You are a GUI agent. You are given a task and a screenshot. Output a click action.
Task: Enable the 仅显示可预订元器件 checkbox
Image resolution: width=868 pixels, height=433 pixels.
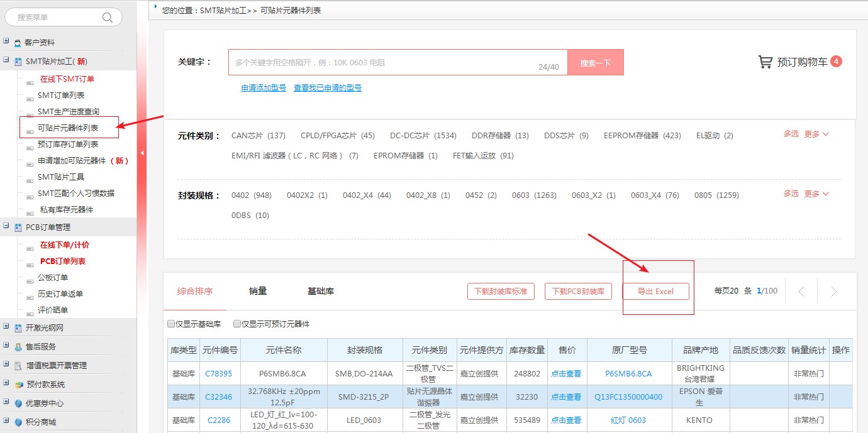point(237,324)
